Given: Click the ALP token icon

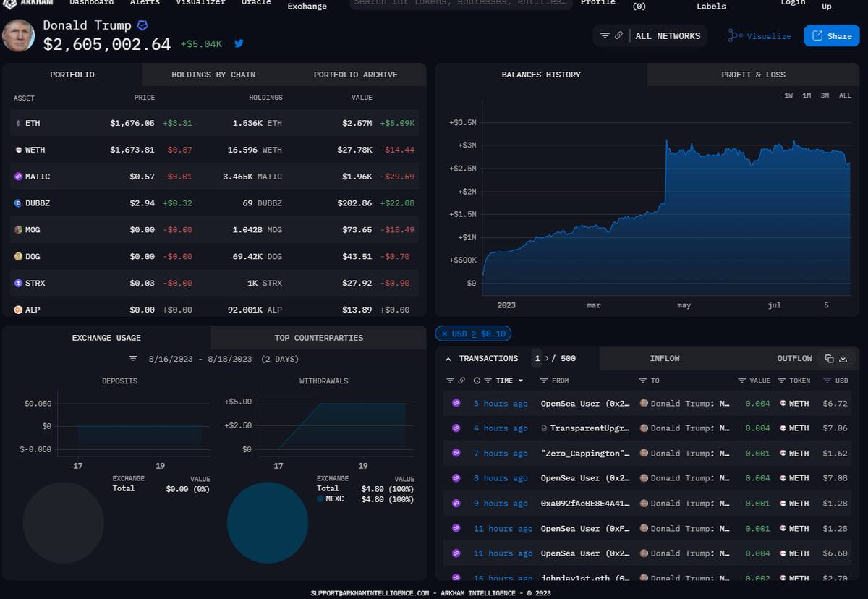Looking at the screenshot, I should 18,310.
